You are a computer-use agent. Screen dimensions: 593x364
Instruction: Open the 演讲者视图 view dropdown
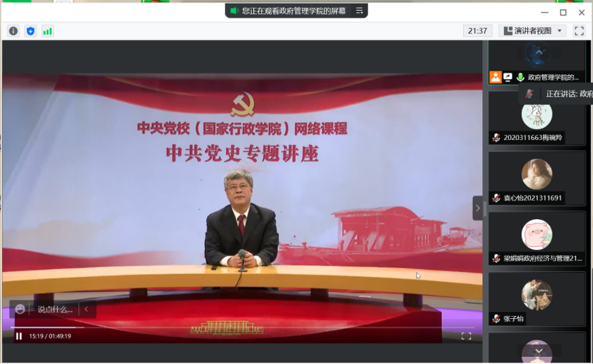[x=534, y=31]
